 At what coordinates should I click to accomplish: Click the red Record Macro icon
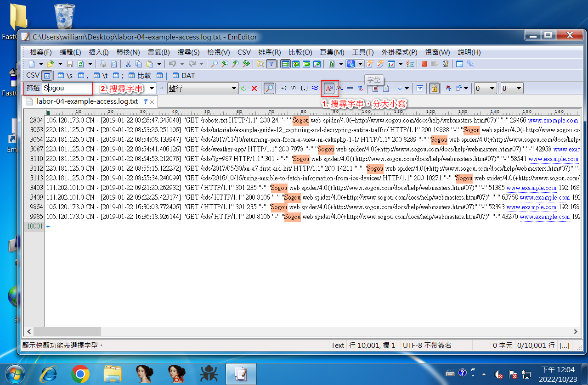click(x=424, y=64)
